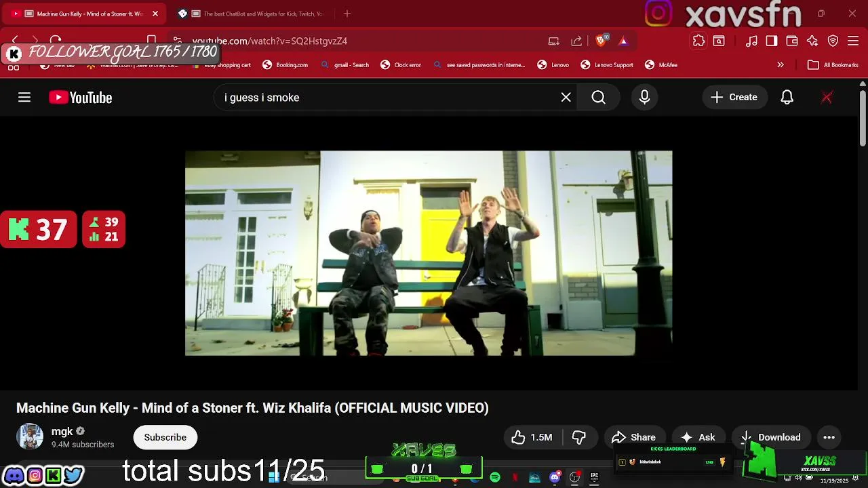
Task: Open browser extensions puzzle icon
Action: tap(698, 41)
